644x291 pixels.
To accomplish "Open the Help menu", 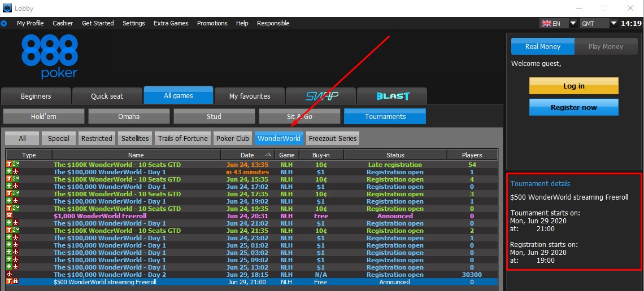I will 242,23.
